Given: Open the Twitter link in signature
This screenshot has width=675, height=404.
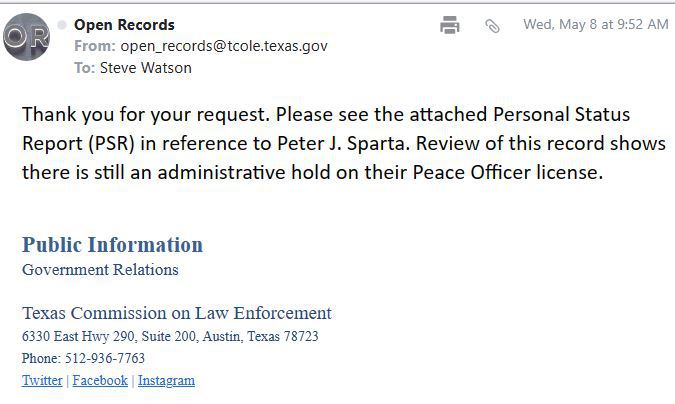Looking at the screenshot, I should (42, 380).
